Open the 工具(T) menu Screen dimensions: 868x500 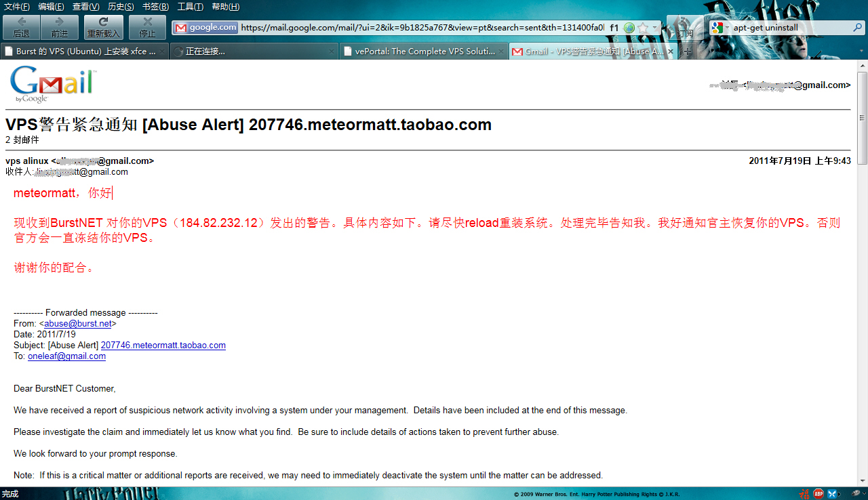tap(190, 7)
